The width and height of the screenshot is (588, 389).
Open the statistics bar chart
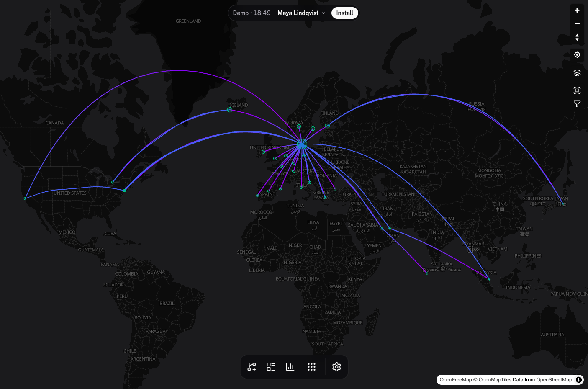(290, 367)
